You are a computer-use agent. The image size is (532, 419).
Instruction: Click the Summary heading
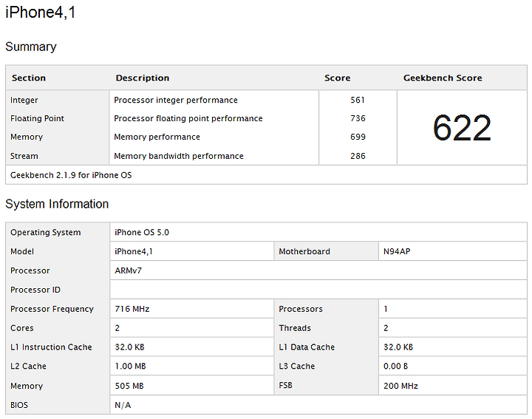coord(31,47)
